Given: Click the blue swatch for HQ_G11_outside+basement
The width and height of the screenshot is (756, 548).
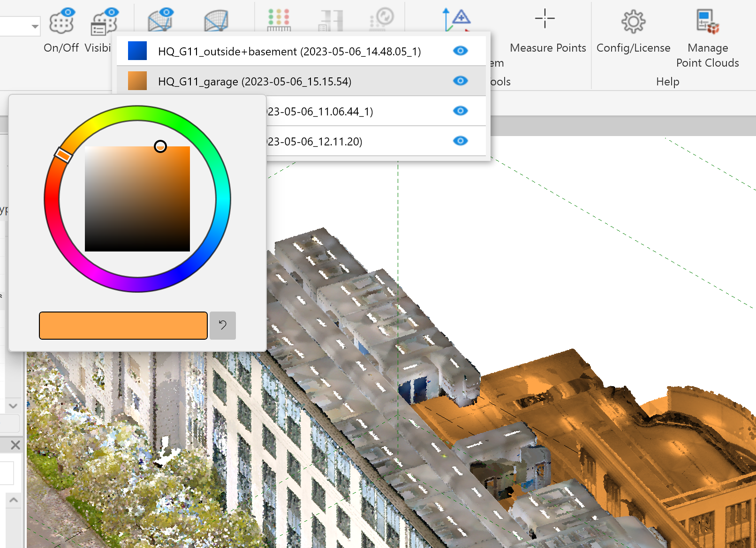Looking at the screenshot, I should pos(137,51).
